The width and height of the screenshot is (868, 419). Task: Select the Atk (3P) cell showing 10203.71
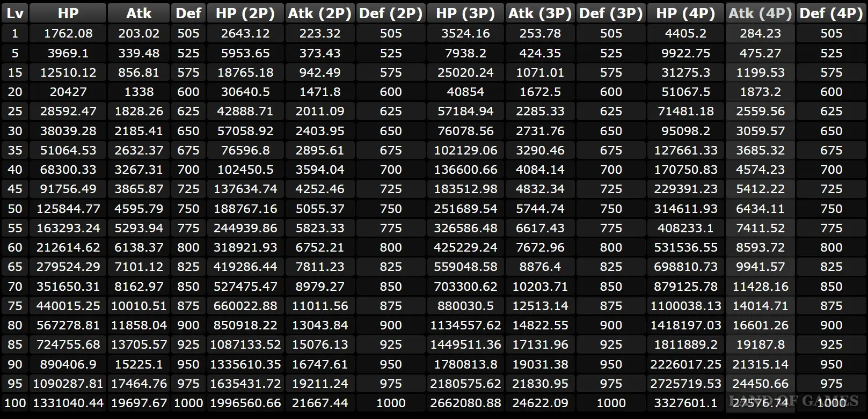tap(540, 286)
